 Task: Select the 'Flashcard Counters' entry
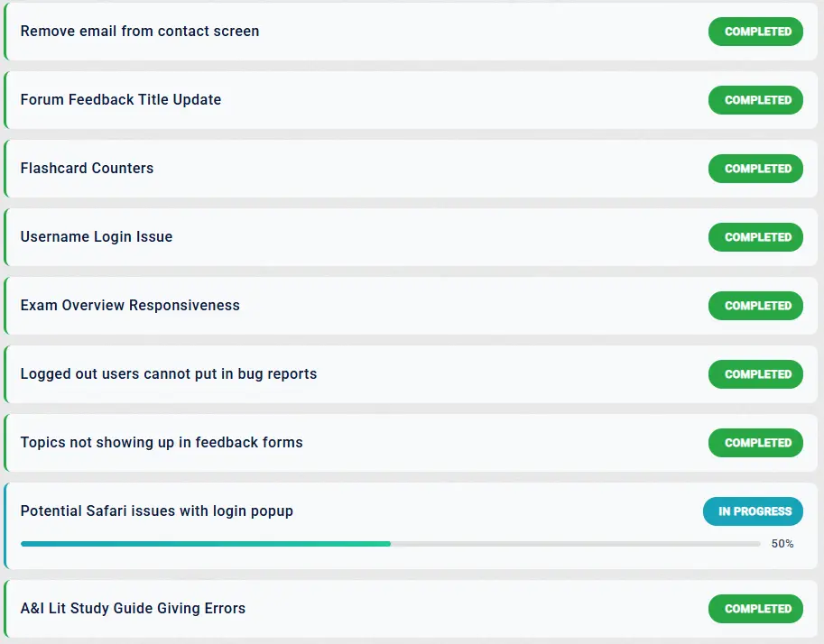coord(87,168)
